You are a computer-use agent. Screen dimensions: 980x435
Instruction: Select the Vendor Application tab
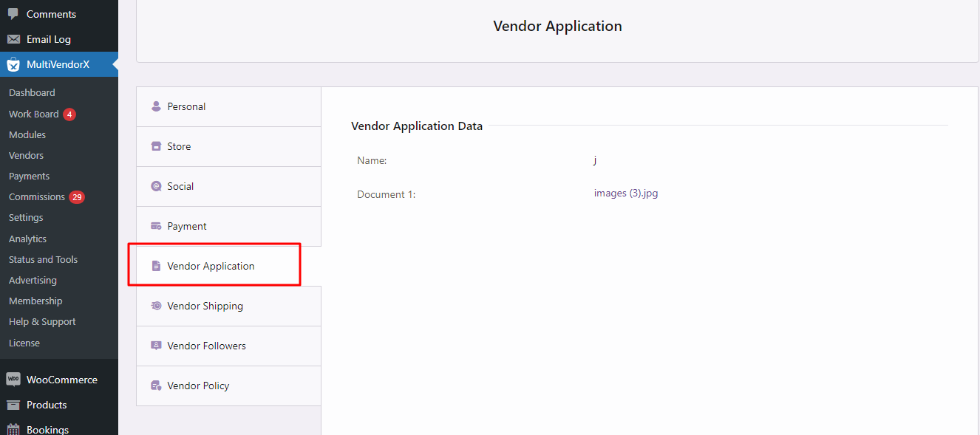click(228, 266)
